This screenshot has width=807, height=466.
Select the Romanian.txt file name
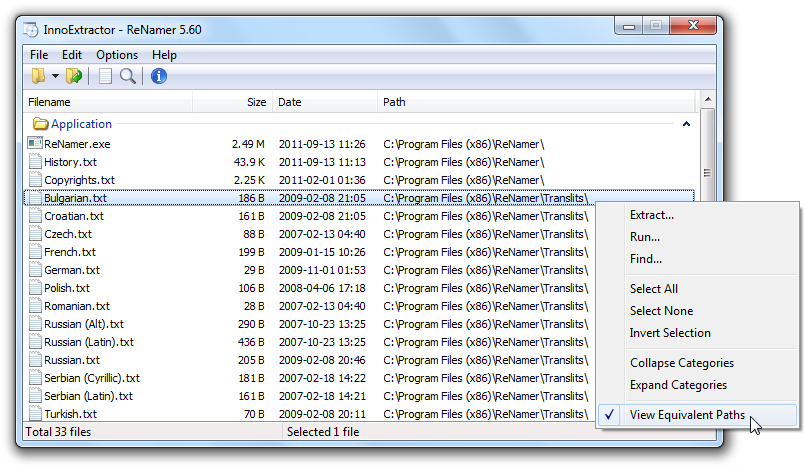click(77, 306)
